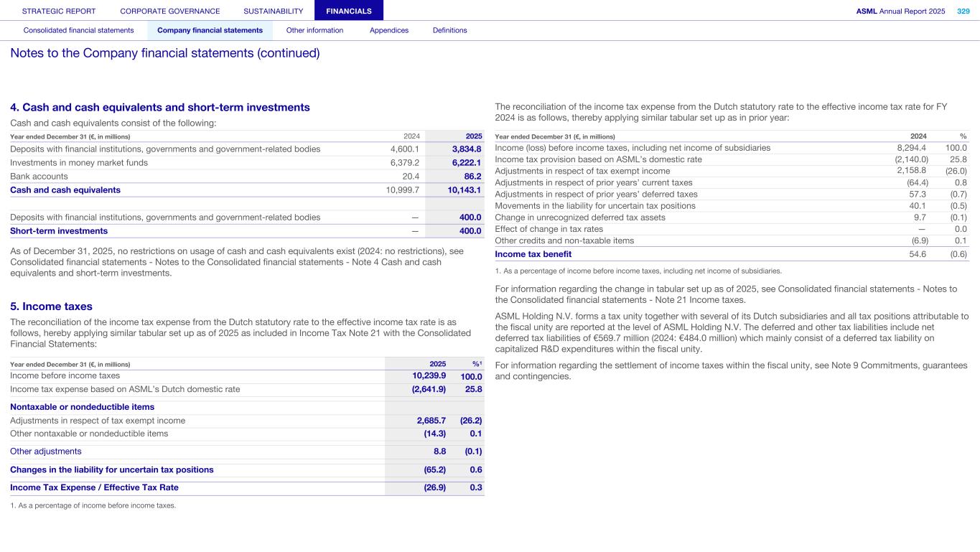Viewport: 980px width, 552px height.
Task: Navigate to the Other information sub-tab
Action: click(314, 30)
